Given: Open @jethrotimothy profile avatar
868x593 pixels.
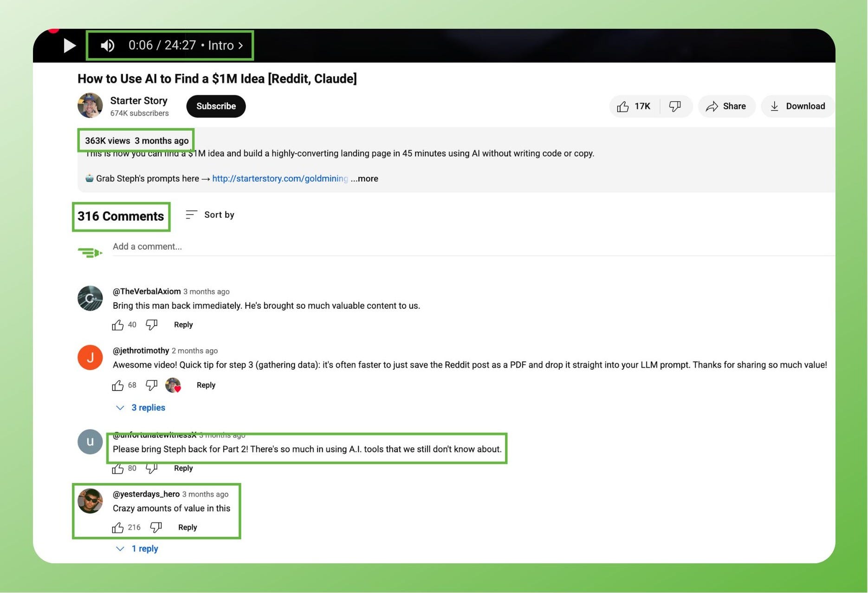Looking at the screenshot, I should pos(90,358).
